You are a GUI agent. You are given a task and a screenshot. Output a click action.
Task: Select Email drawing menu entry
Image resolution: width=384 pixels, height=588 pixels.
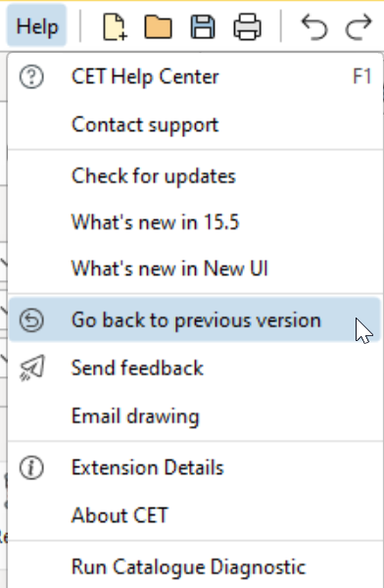pos(195,416)
